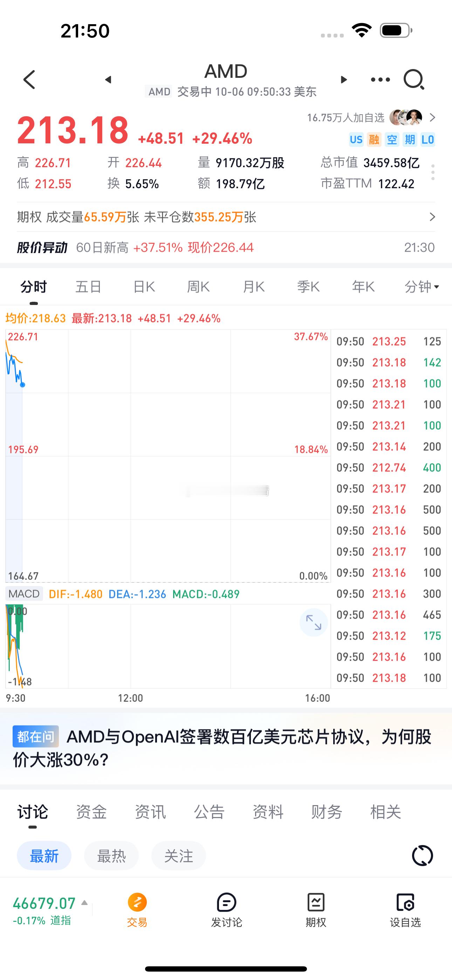Expand the 道指 index ticker arrow
The height and width of the screenshot is (980, 452).
click(84, 903)
